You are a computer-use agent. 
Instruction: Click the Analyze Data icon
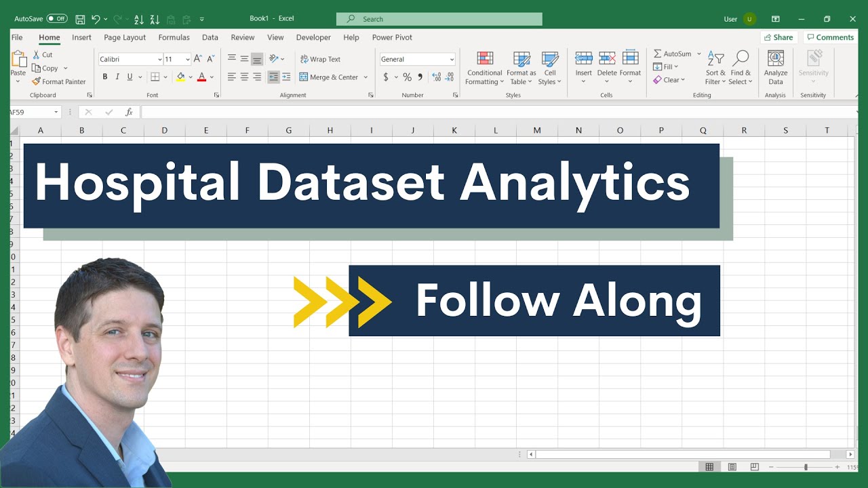pyautogui.click(x=776, y=59)
